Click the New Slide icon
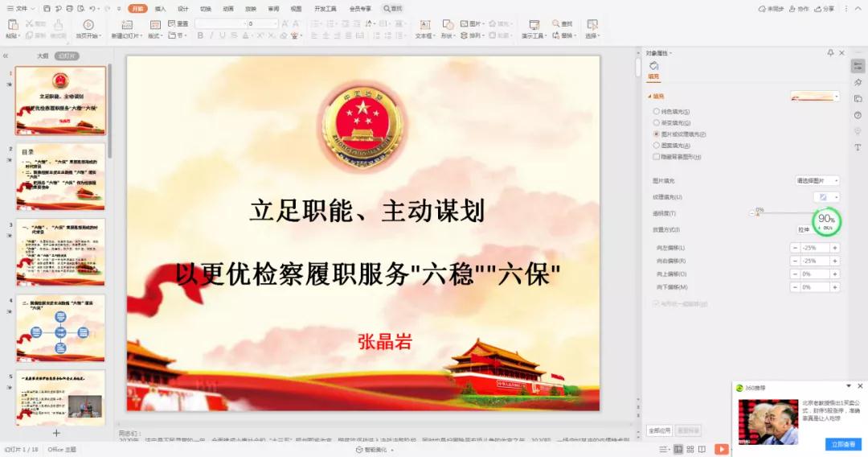This screenshot has height=457, width=868. coord(127,25)
